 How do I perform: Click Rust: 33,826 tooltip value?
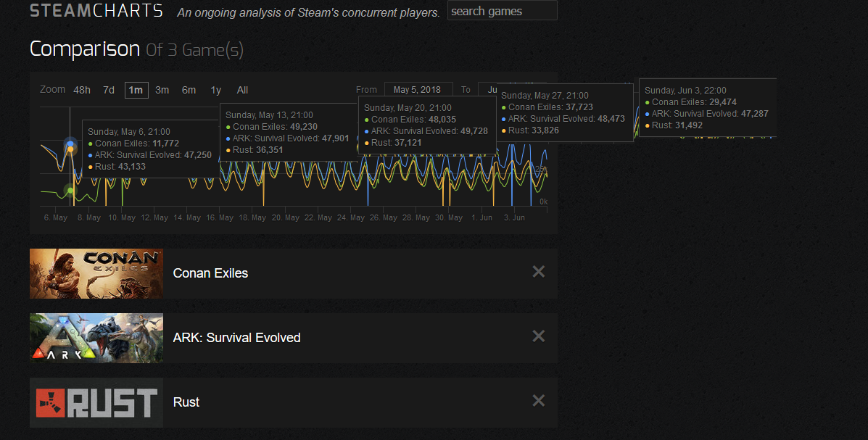(530, 130)
